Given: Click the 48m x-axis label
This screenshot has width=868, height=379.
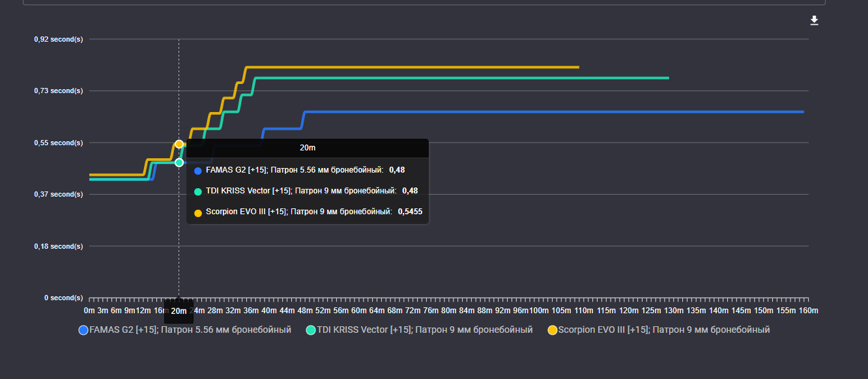Looking at the screenshot, I should coord(305,310).
